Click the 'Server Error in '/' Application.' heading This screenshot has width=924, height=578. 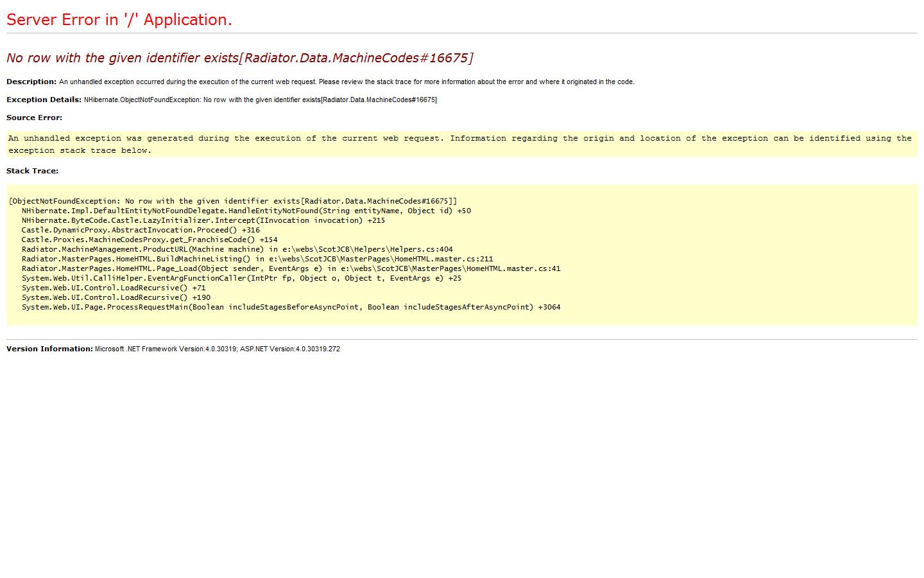119,20
